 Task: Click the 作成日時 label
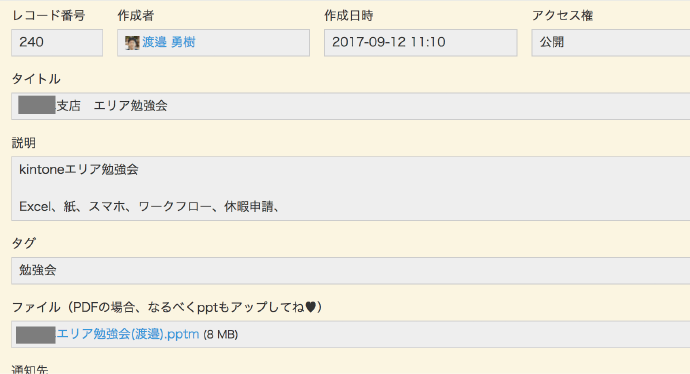(x=349, y=16)
